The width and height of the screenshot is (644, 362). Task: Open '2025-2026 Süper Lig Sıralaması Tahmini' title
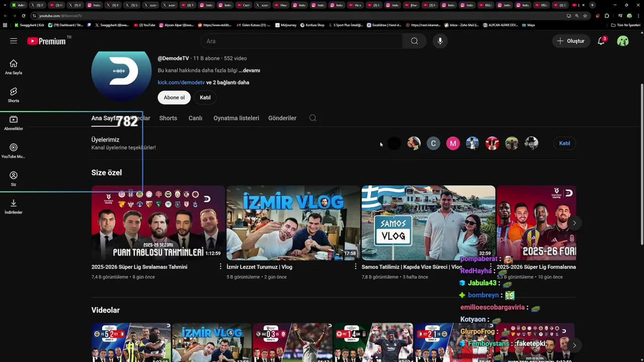coord(139,267)
